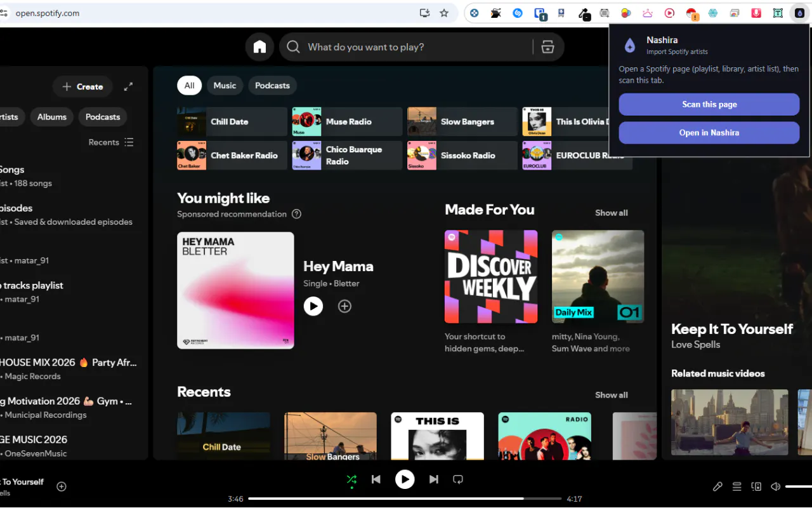Open the Discover Weekly playlist cover
The height and width of the screenshot is (508, 812).
tap(491, 277)
